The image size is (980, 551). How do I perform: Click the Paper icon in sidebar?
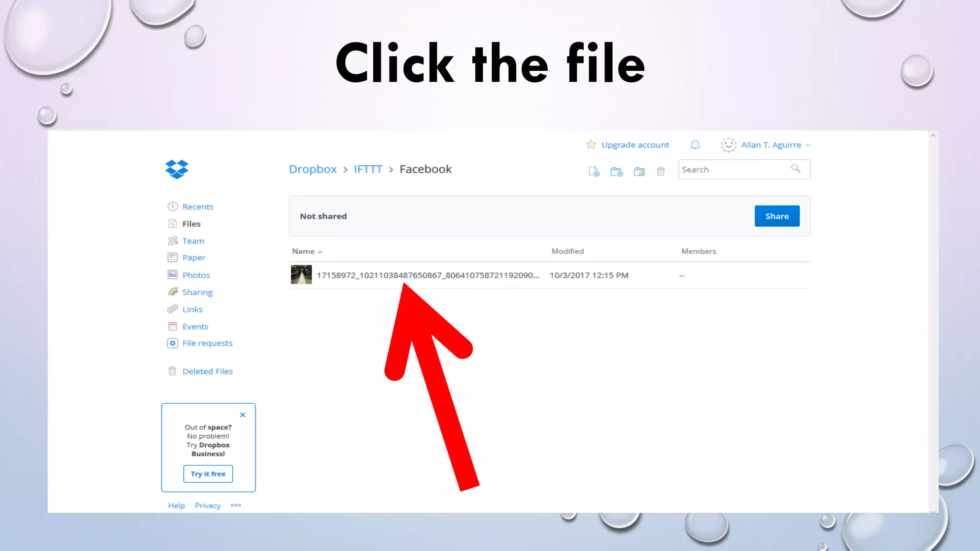tap(173, 257)
